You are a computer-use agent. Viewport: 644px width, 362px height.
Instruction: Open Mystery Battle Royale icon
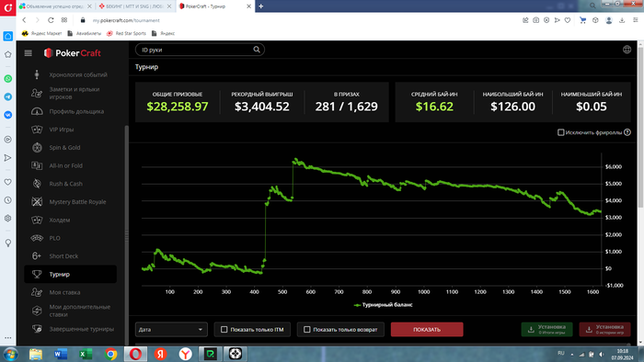37,202
